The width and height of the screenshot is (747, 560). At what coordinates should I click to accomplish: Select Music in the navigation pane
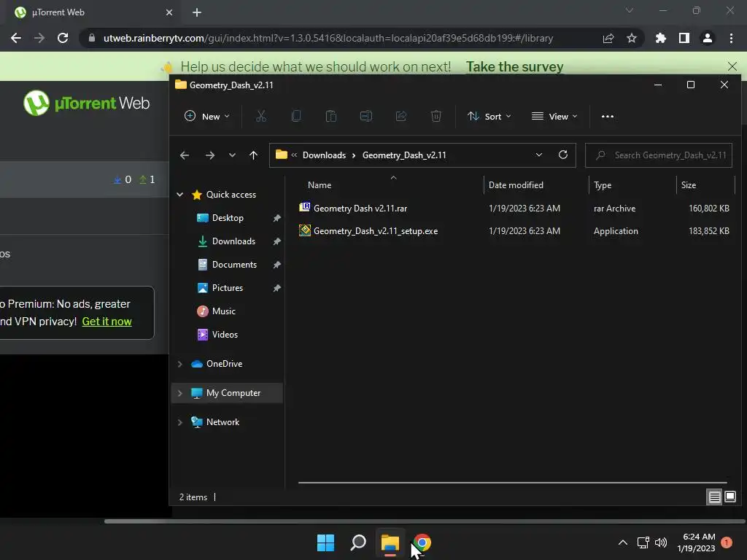(x=223, y=311)
